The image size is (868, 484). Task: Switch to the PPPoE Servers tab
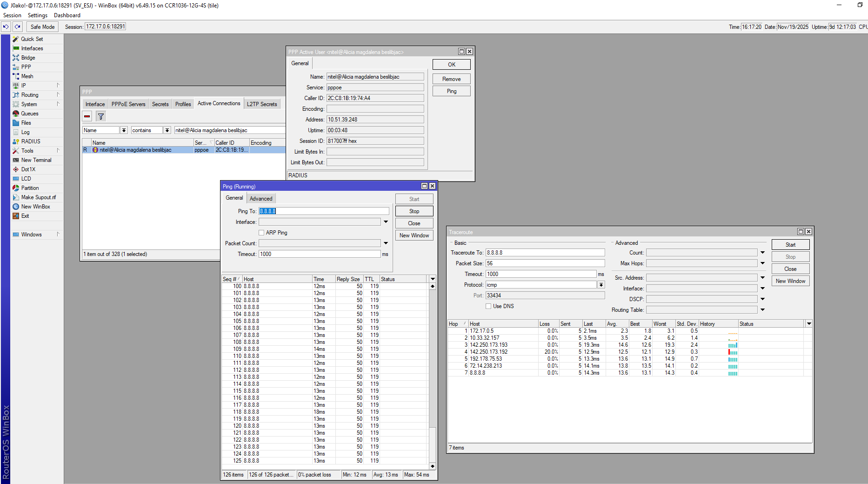point(128,104)
